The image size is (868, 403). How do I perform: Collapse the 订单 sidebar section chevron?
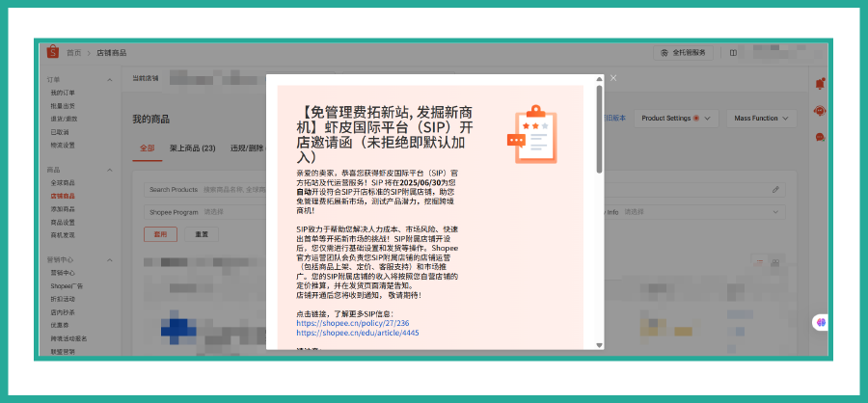tap(110, 80)
